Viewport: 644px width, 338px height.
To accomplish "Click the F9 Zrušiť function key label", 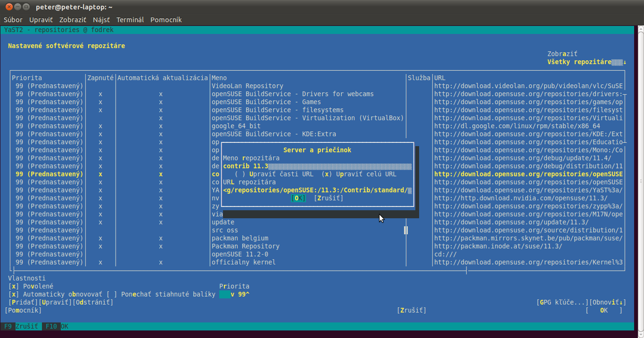I will (x=21, y=326).
